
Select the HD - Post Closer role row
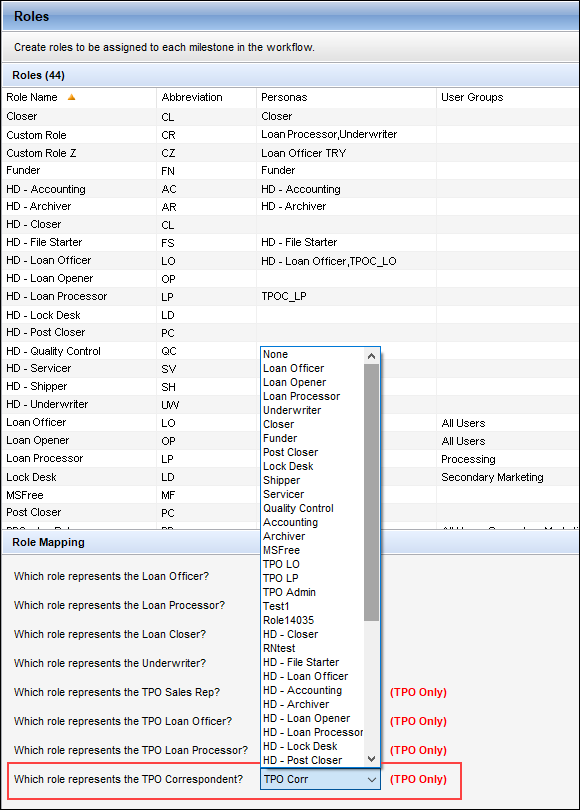(290, 333)
